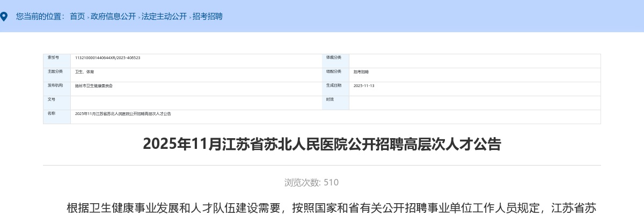This screenshot has width=644, height=215.
Task: Click the 索引号 label cell
Action: pyautogui.click(x=53, y=58)
